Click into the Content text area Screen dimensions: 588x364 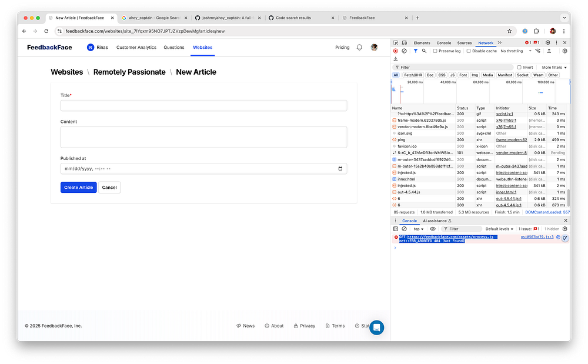click(x=203, y=137)
